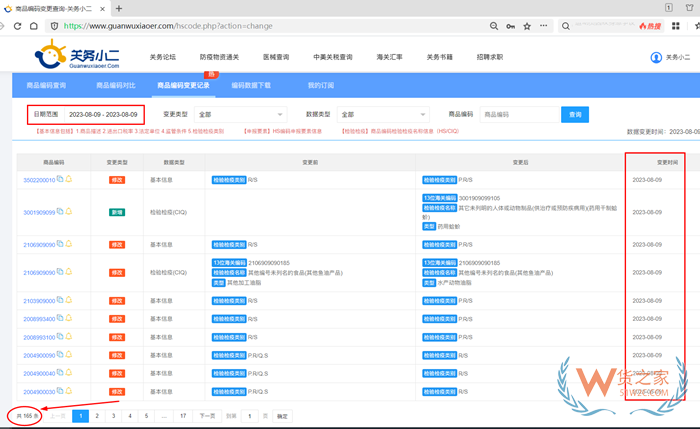Click the blue 查询 button
The width and height of the screenshot is (700, 429).
pyautogui.click(x=575, y=115)
